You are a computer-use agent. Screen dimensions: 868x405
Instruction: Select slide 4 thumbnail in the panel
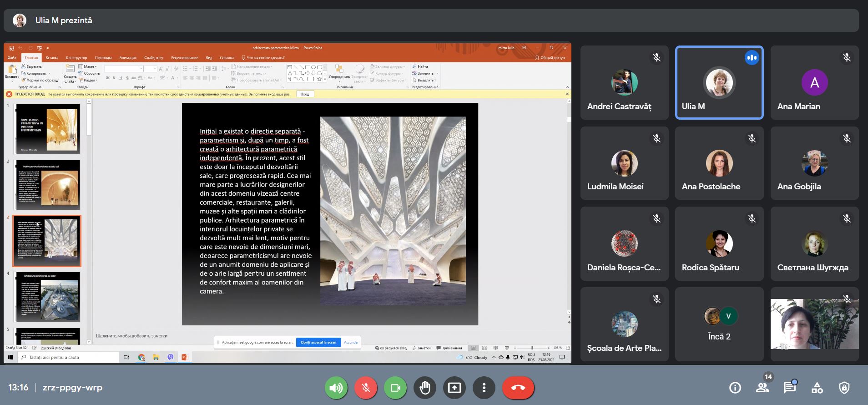tap(47, 297)
